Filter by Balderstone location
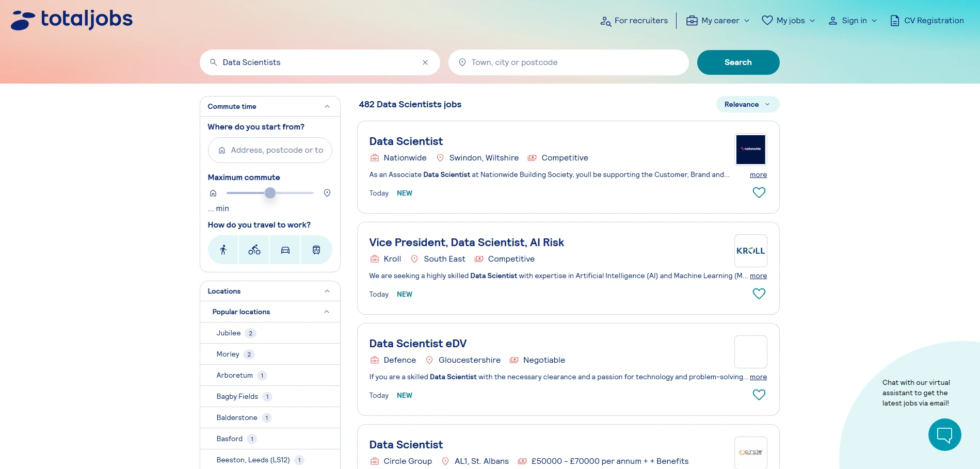The height and width of the screenshot is (469, 980). coord(270,418)
